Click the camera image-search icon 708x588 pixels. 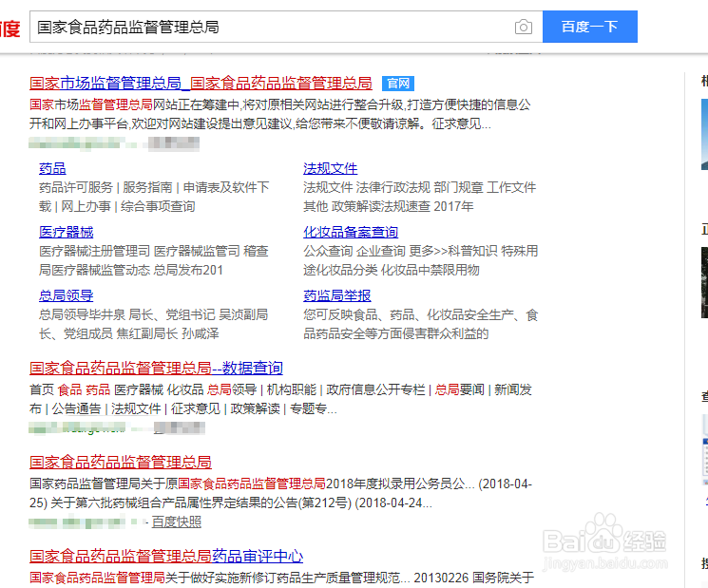pos(524,28)
